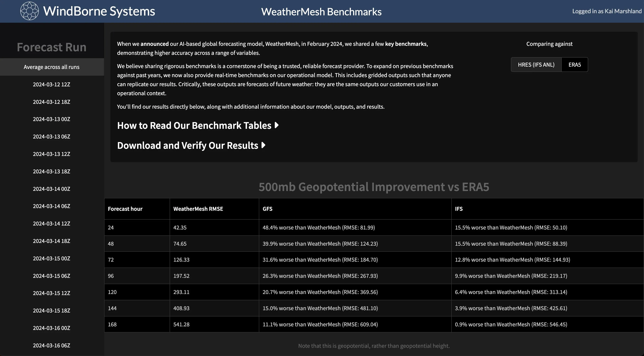Open forecast run 2024-03-12 12Z
This screenshot has width=644, height=356.
[51, 84]
